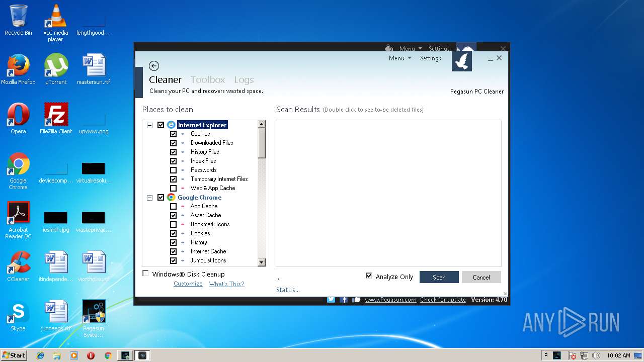The height and width of the screenshot is (362, 644).
Task: Uncheck Analyze Only option
Action: click(x=369, y=276)
